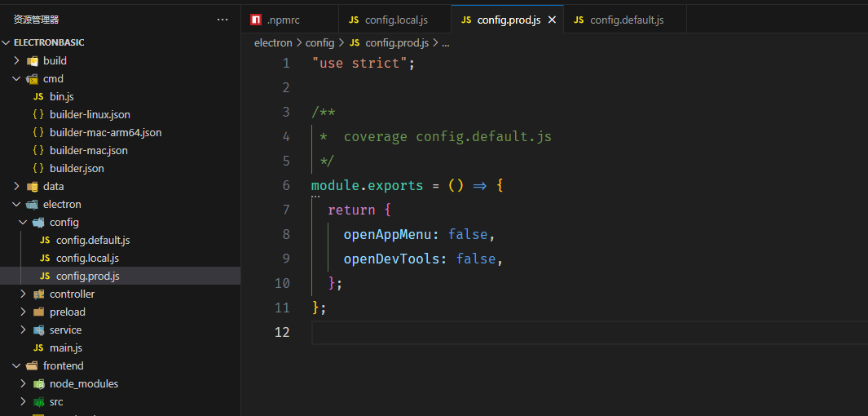This screenshot has width=868, height=416.
Task: Click the service folder icon
Action: [x=38, y=330]
